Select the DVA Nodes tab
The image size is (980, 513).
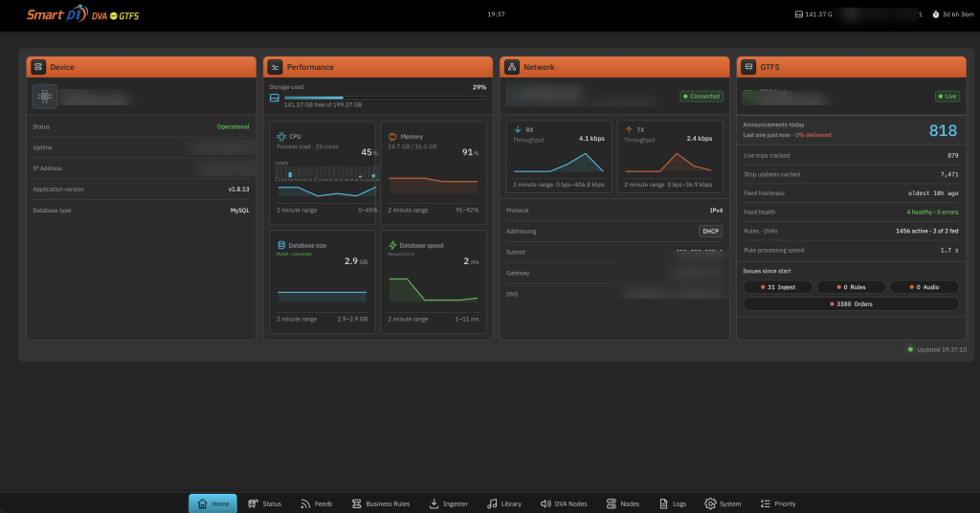pos(564,503)
